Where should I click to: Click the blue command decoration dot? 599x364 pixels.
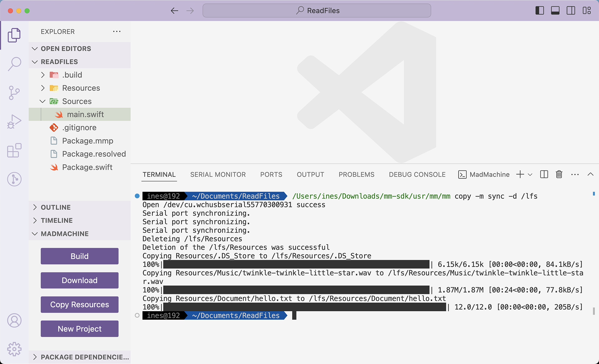pos(137,196)
